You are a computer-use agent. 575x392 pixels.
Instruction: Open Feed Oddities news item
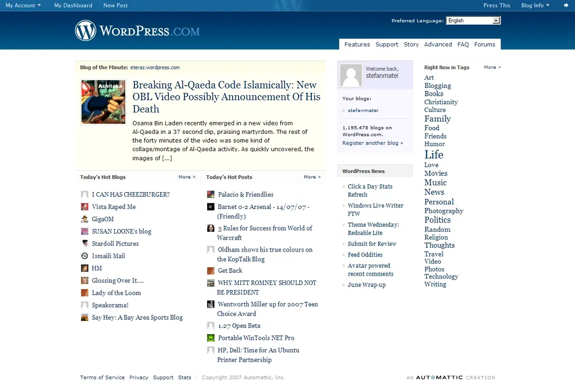tap(365, 254)
